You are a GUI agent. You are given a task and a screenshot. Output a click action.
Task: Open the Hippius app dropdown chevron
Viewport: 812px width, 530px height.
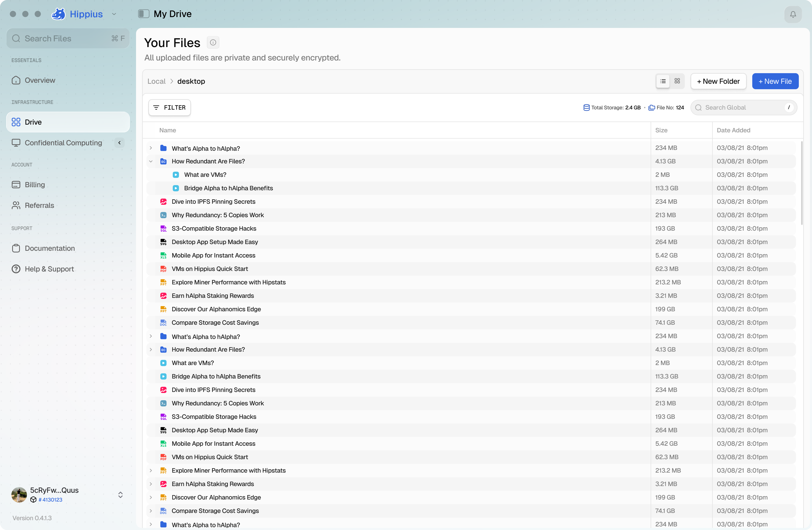[114, 14]
